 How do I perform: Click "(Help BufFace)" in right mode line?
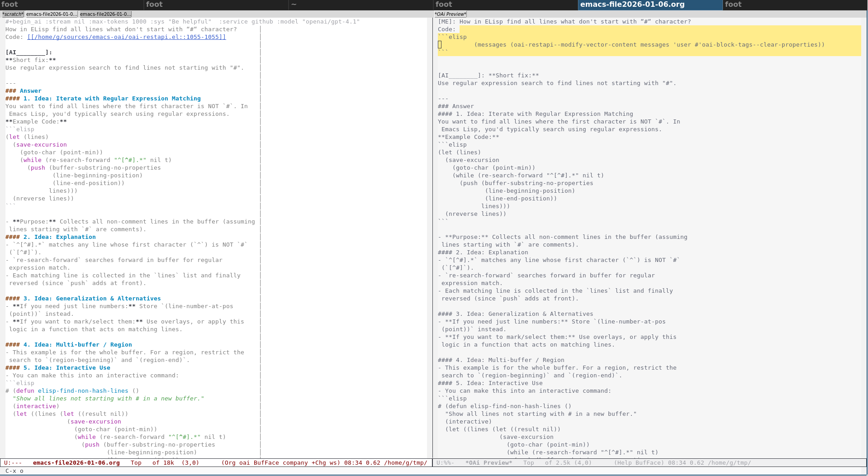(639, 463)
